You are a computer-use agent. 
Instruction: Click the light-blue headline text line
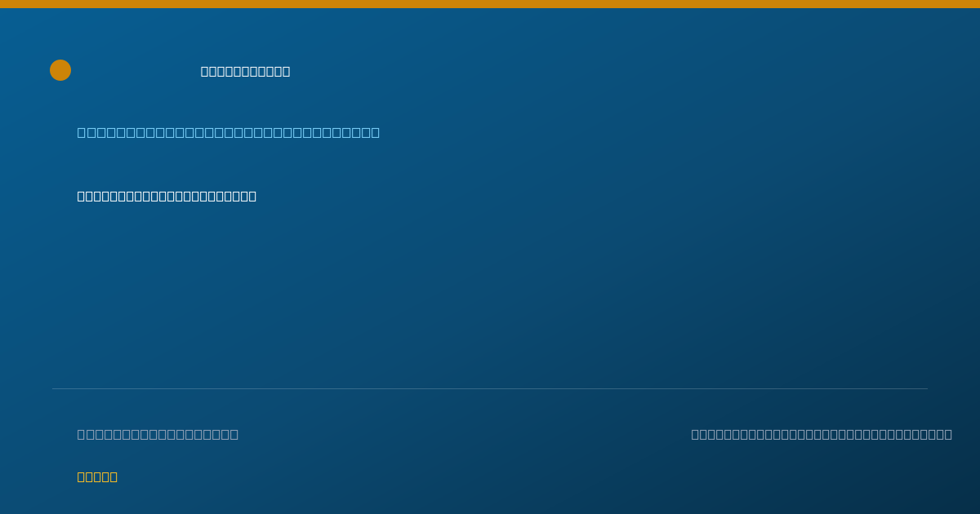pyautogui.click(x=229, y=132)
